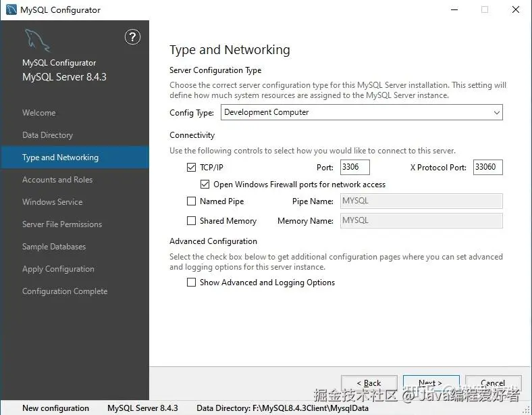Click the Back button
This screenshot has height=415, width=532.
click(369, 383)
